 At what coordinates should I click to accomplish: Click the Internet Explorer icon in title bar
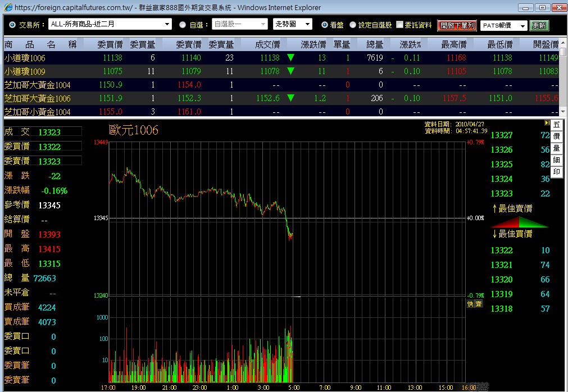click(x=8, y=7)
